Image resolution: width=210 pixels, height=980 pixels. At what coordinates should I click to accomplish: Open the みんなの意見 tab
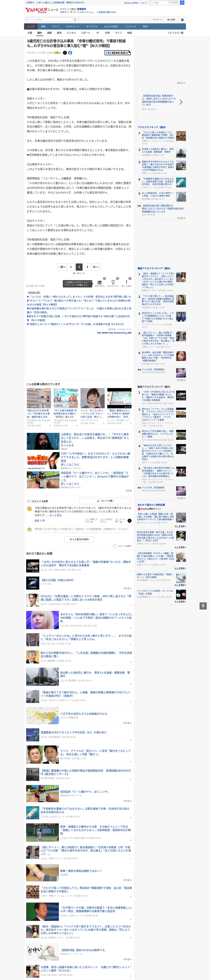111,27
